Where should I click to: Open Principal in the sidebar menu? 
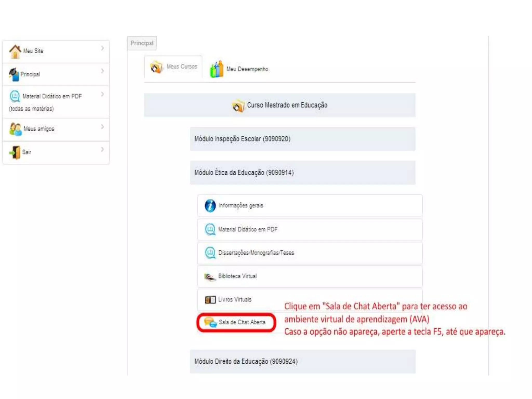56,75
